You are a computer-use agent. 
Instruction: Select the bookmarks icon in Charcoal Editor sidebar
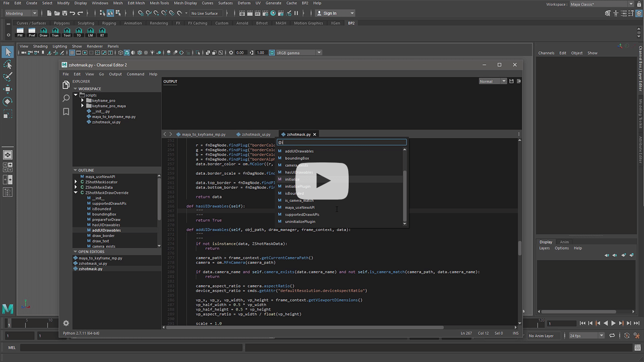pos(66,112)
